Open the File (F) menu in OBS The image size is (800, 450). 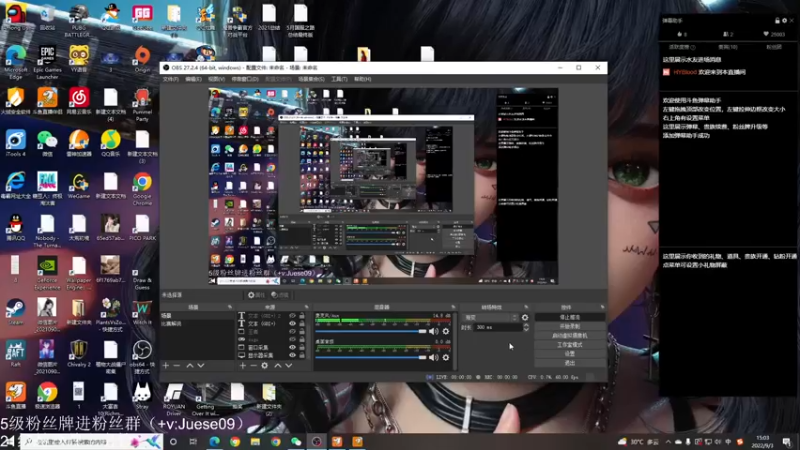[x=170, y=79]
